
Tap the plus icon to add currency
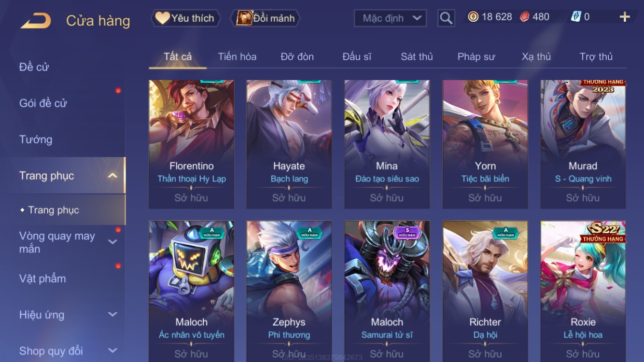tap(625, 17)
